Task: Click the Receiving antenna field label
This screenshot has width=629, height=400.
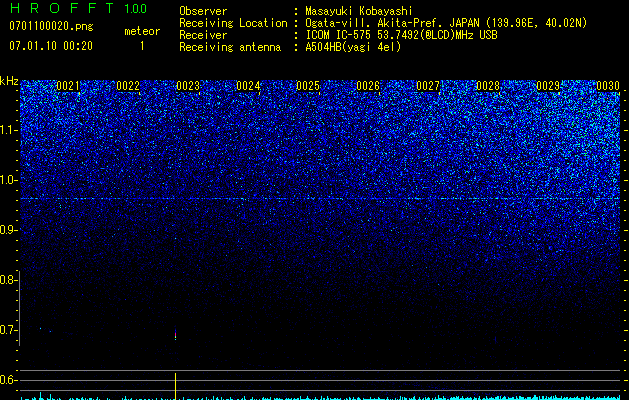Action: 230,47
